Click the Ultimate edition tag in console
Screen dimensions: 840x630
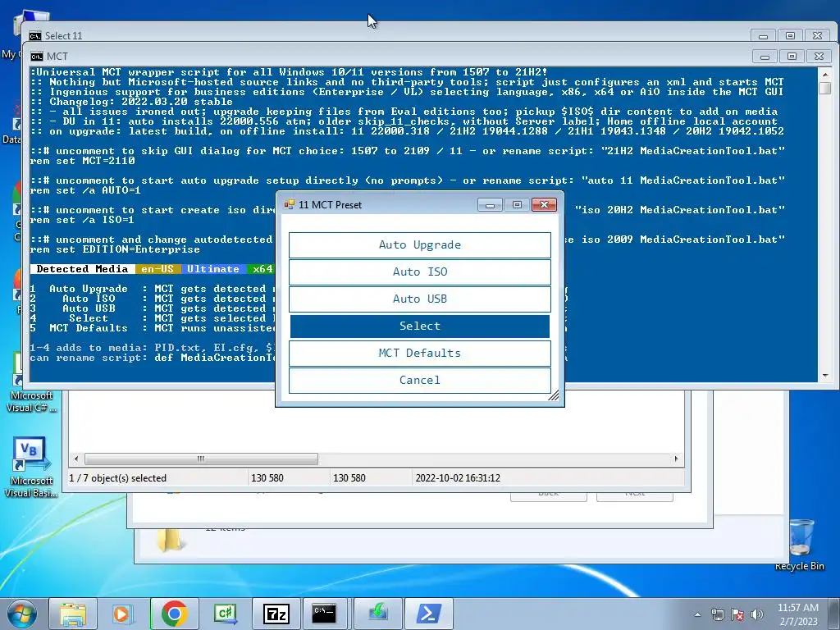point(213,269)
